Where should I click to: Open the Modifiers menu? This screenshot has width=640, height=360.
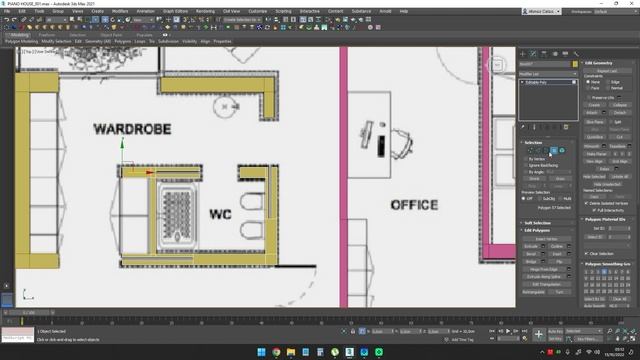click(120, 11)
